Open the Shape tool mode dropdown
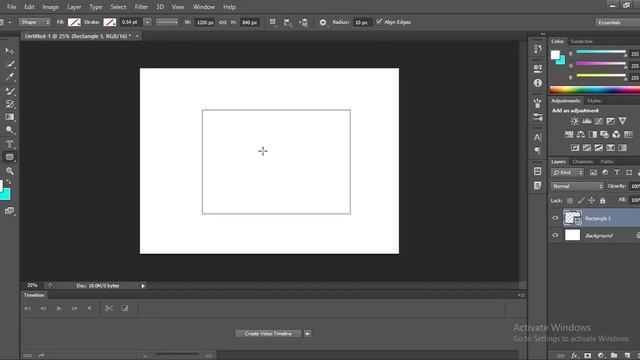The height and width of the screenshot is (360, 640). point(35,22)
